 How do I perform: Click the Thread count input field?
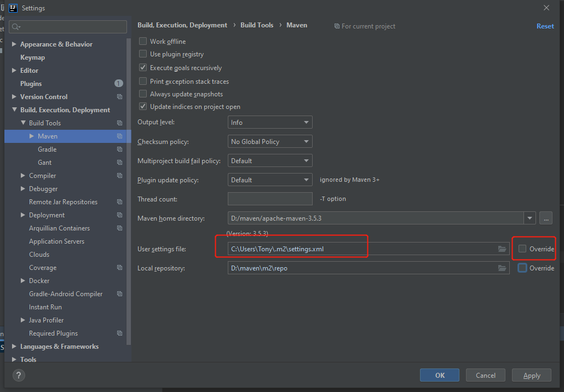[270, 199]
